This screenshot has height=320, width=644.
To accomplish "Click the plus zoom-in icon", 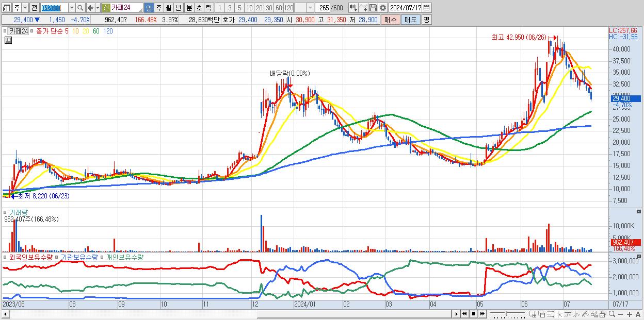I will click(x=630, y=314).
